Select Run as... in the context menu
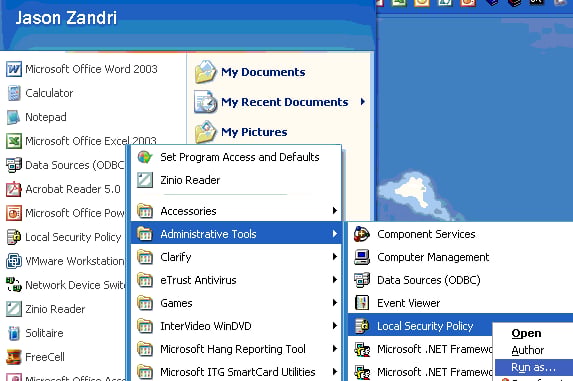Screen dimensions: 573x381 [x=534, y=367]
